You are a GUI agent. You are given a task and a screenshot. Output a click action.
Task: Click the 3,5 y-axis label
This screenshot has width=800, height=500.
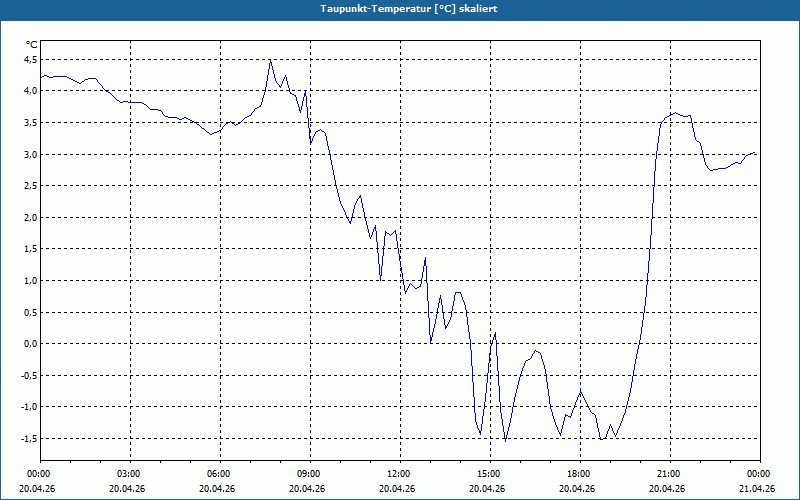[30, 122]
